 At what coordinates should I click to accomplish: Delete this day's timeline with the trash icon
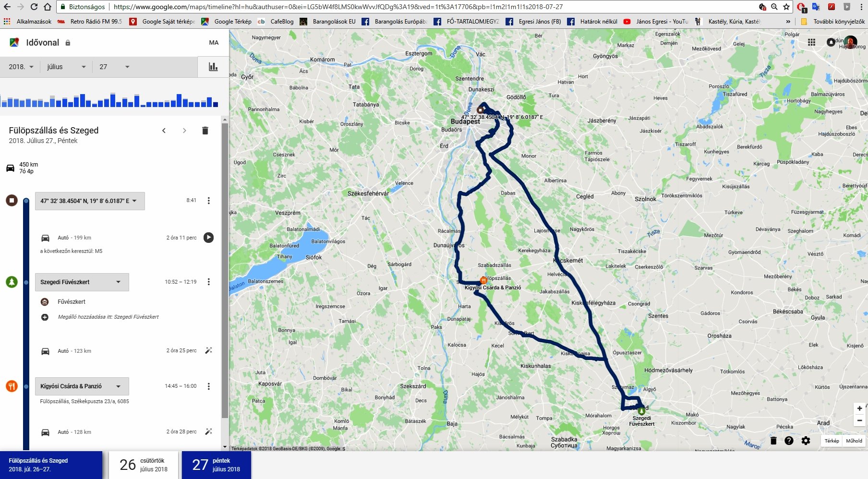tap(205, 131)
